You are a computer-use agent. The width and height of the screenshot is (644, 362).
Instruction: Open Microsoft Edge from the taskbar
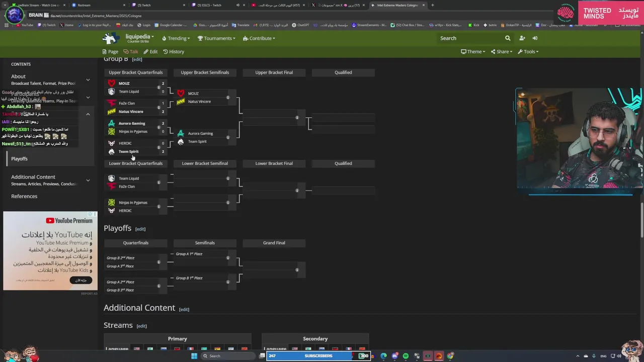coord(383,356)
